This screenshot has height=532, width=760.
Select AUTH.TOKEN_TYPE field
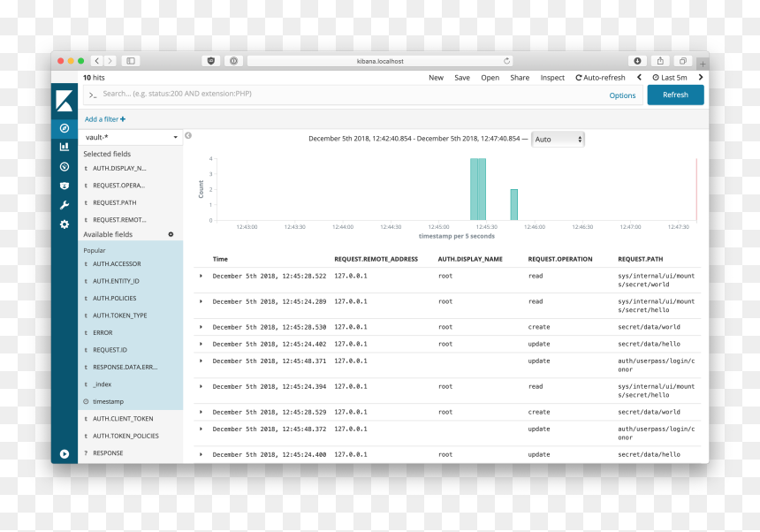pos(119,315)
